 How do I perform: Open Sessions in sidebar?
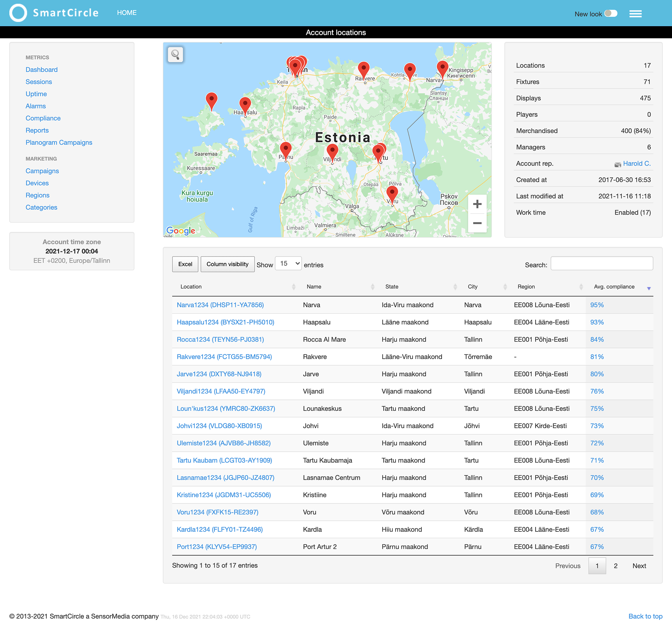pyautogui.click(x=39, y=82)
